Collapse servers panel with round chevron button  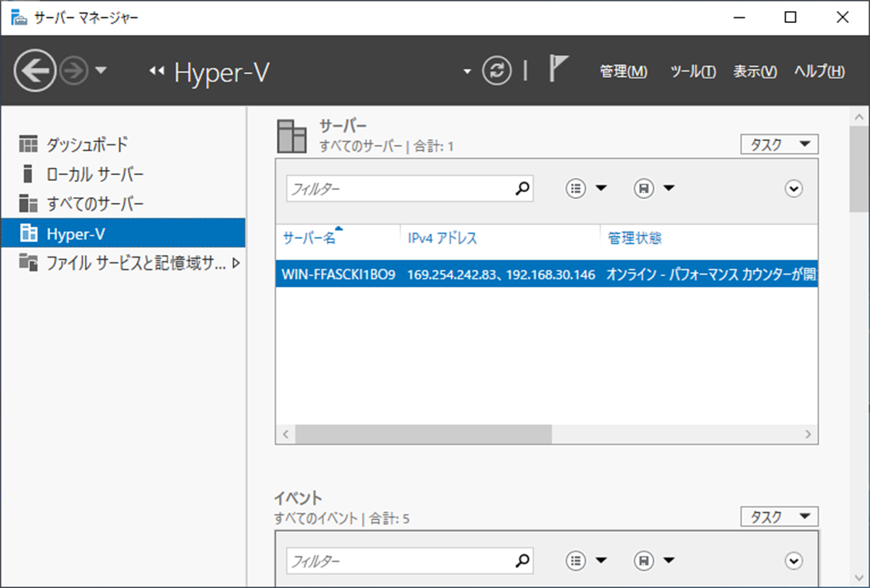point(794,189)
